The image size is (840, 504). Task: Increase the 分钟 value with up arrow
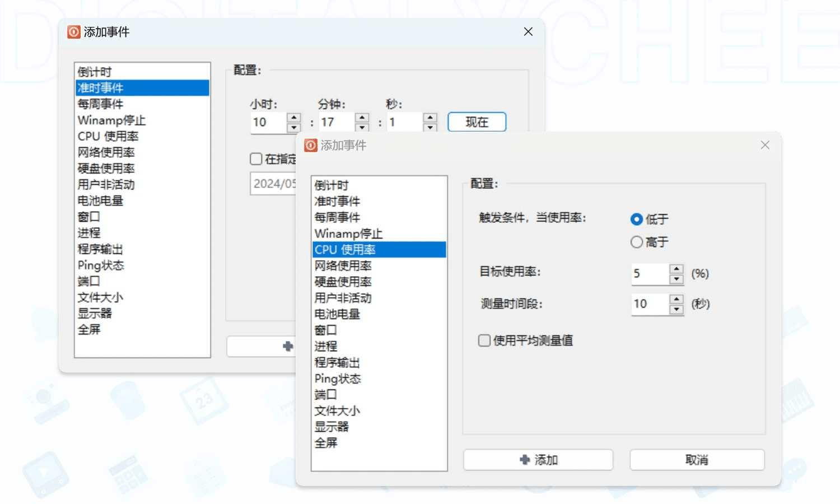tap(362, 118)
